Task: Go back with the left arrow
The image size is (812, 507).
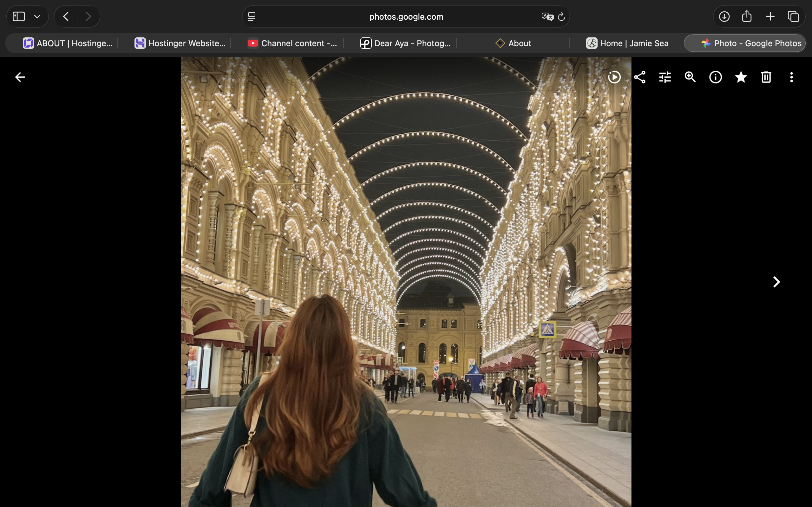Action: (x=20, y=77)
